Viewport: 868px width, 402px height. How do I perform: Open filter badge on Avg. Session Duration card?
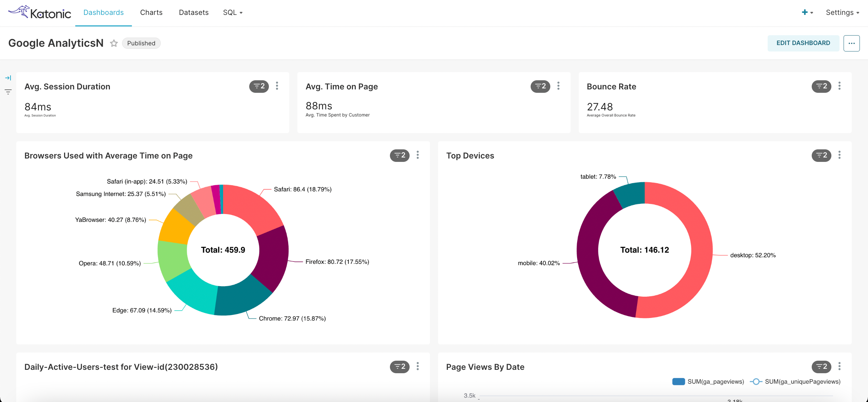coord(259,86)
